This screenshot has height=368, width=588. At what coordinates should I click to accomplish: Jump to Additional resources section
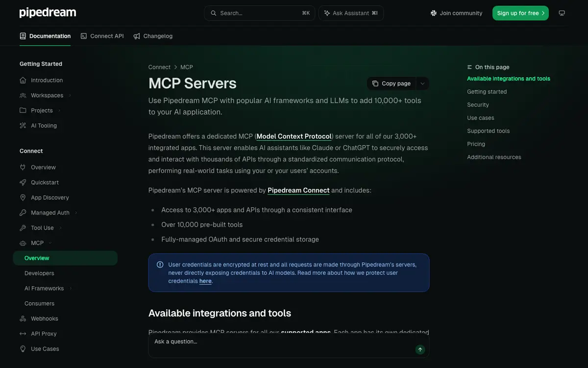pyautogui.click(x=494, y=157)
